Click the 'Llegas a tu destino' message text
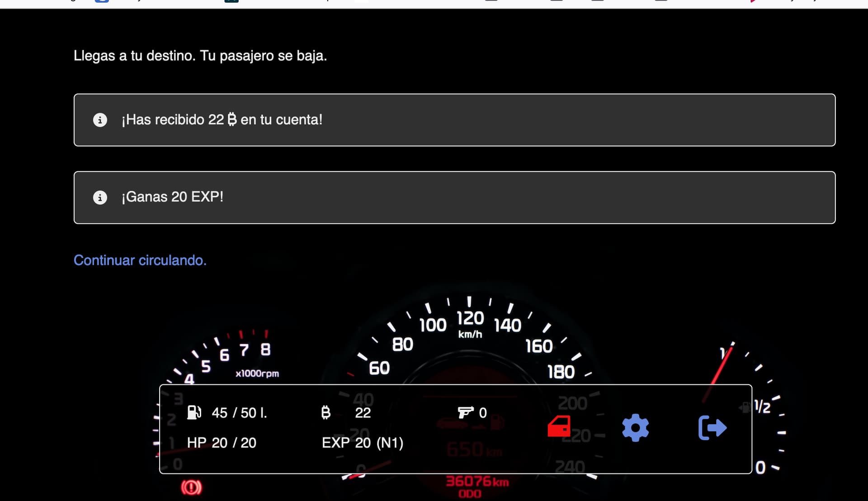The width and height of the screenshot is (868, 501). pos(200,56)
